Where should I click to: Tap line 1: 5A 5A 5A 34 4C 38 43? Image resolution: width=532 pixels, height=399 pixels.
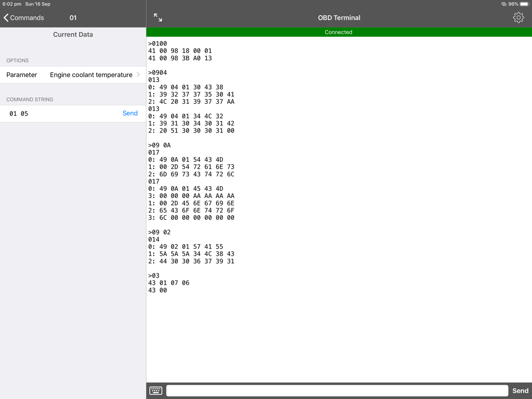click(x=191, y=254)
